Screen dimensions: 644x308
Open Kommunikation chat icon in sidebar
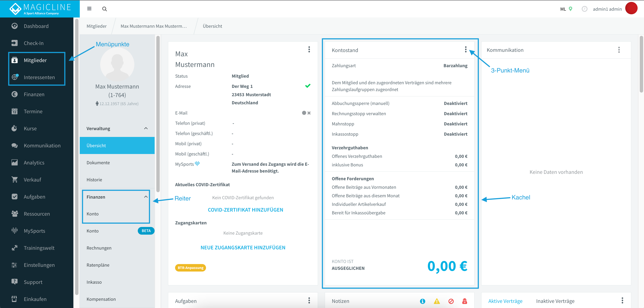pos(15,145)
